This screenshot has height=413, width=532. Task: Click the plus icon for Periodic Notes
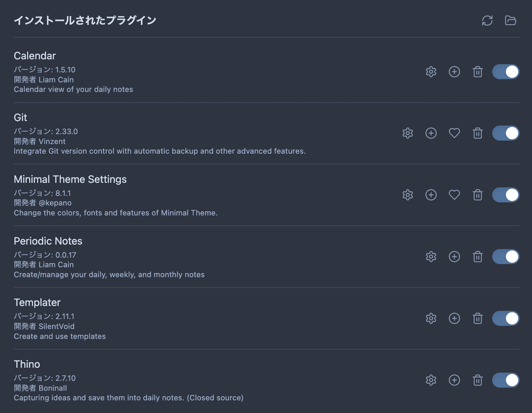point(454,257)
